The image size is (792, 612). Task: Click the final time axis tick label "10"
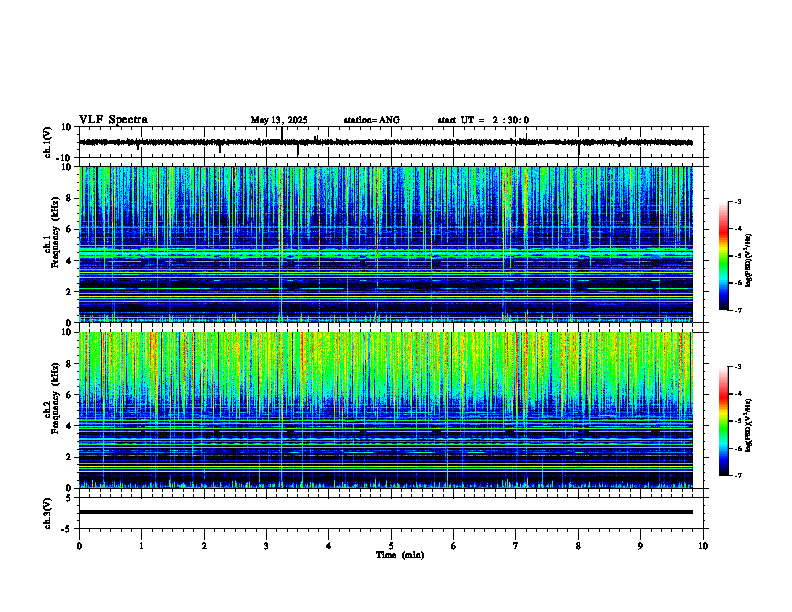coord(703,546)
